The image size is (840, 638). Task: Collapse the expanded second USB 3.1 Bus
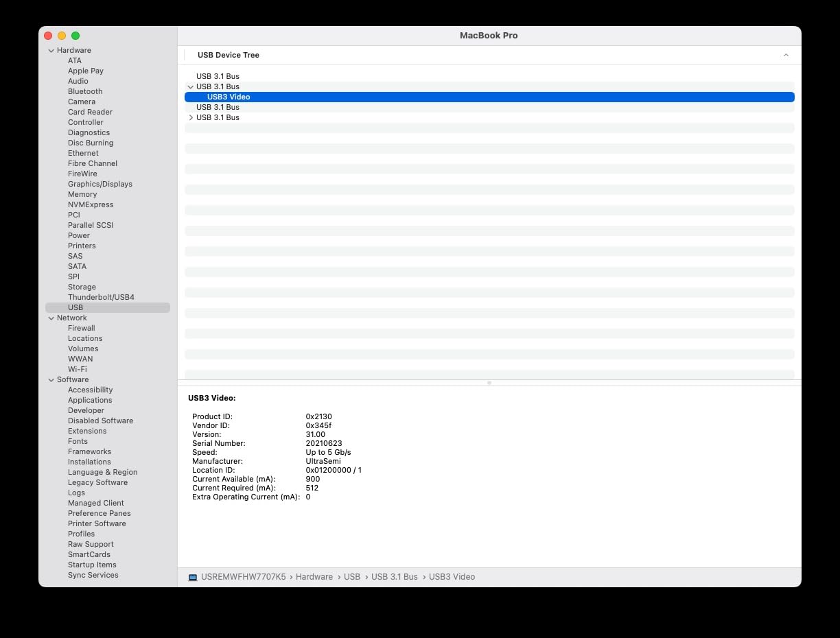click(190, 86)
